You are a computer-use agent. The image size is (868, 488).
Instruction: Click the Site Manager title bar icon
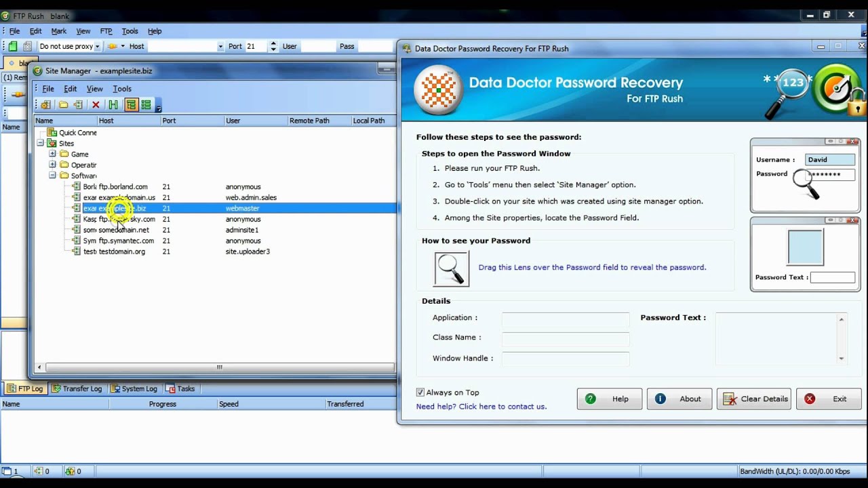tap(39, 70)
